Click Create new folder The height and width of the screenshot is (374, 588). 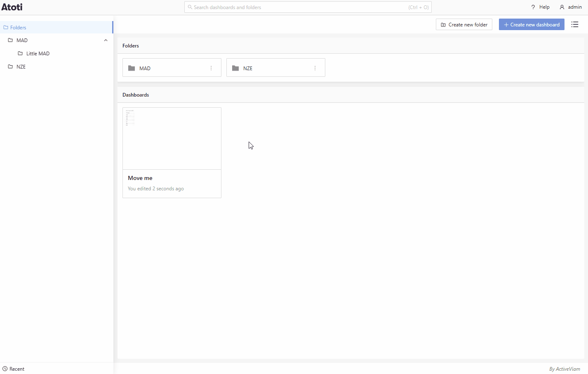tap(464, 24)
